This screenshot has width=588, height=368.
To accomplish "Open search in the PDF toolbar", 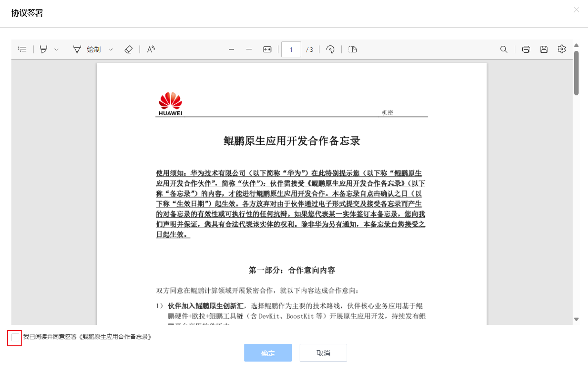I will 503,49.
